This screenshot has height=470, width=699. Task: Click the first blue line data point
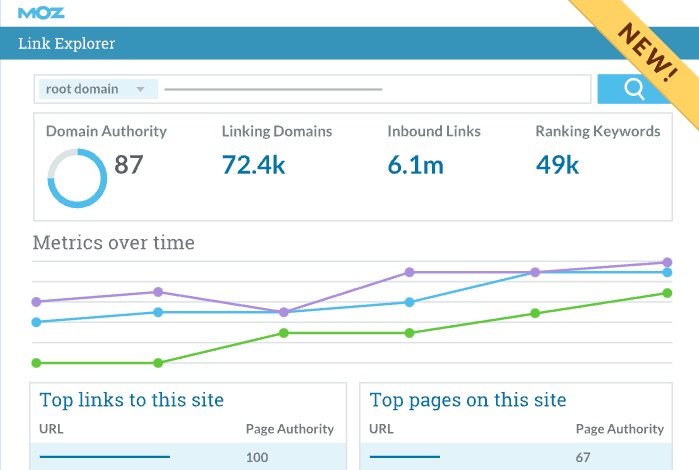pos(37,322)
